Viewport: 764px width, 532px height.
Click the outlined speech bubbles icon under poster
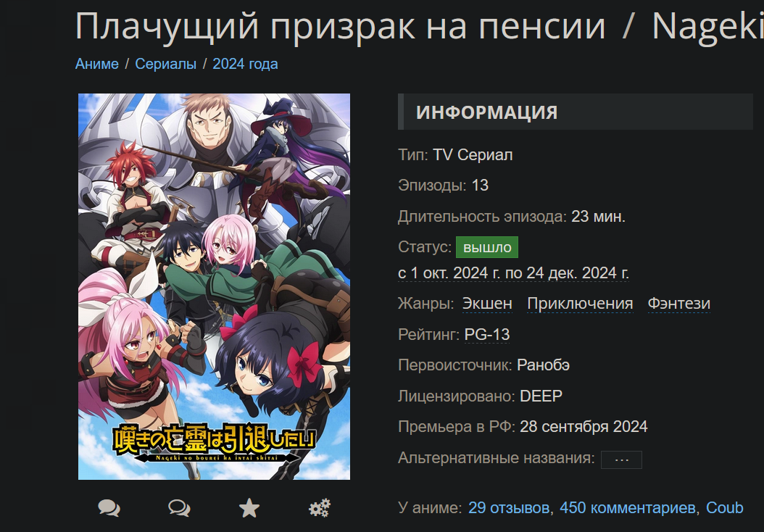(179, 507)
